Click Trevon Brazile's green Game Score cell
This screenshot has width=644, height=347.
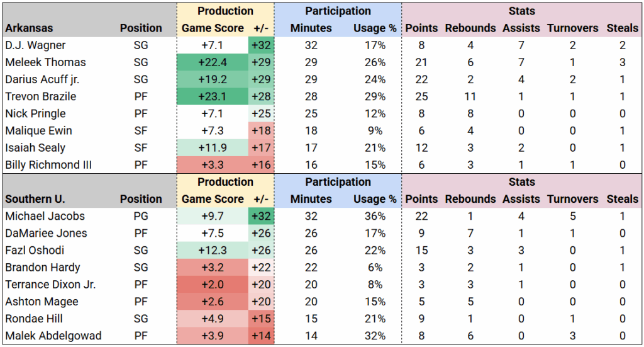213,96
